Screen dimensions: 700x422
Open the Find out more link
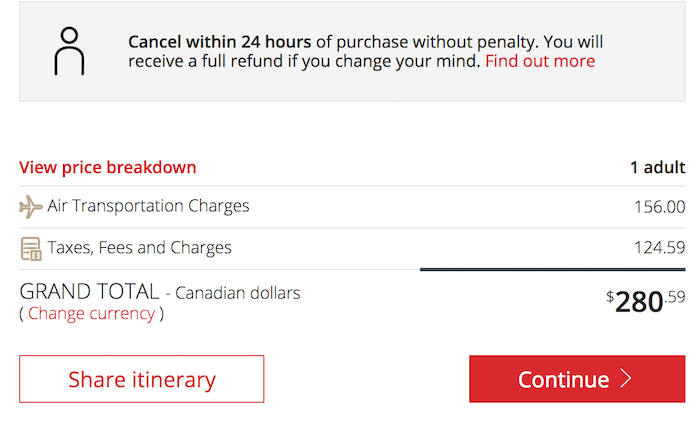[x=540, y=61]
